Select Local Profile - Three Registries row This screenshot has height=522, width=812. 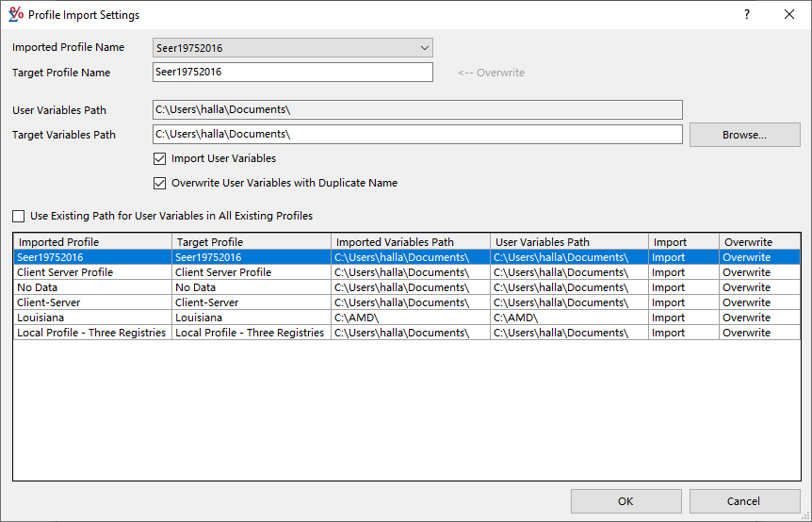point(91,333)
